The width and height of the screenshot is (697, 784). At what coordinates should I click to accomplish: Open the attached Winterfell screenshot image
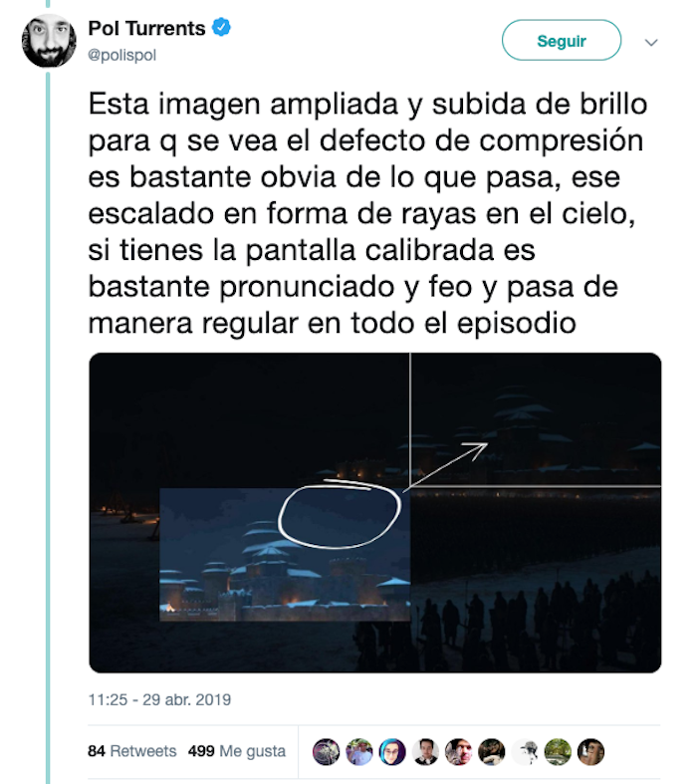coord(375,512)
